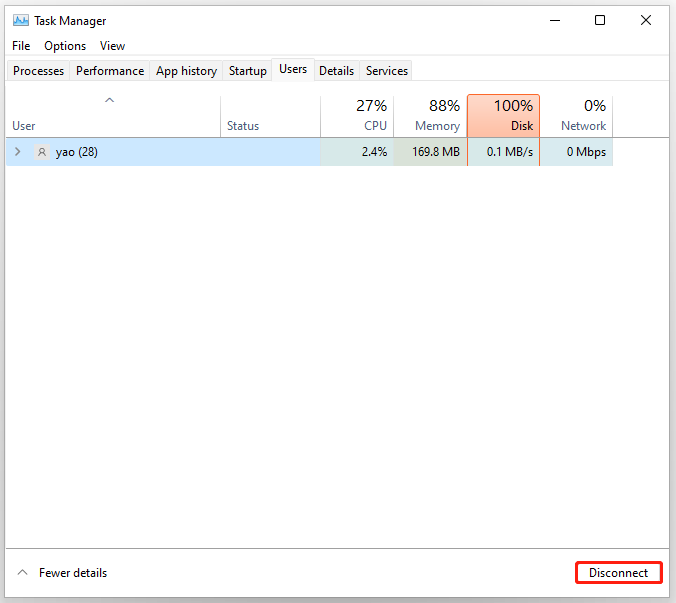Click the user avatar icon beside yao

tap(42, 152)
